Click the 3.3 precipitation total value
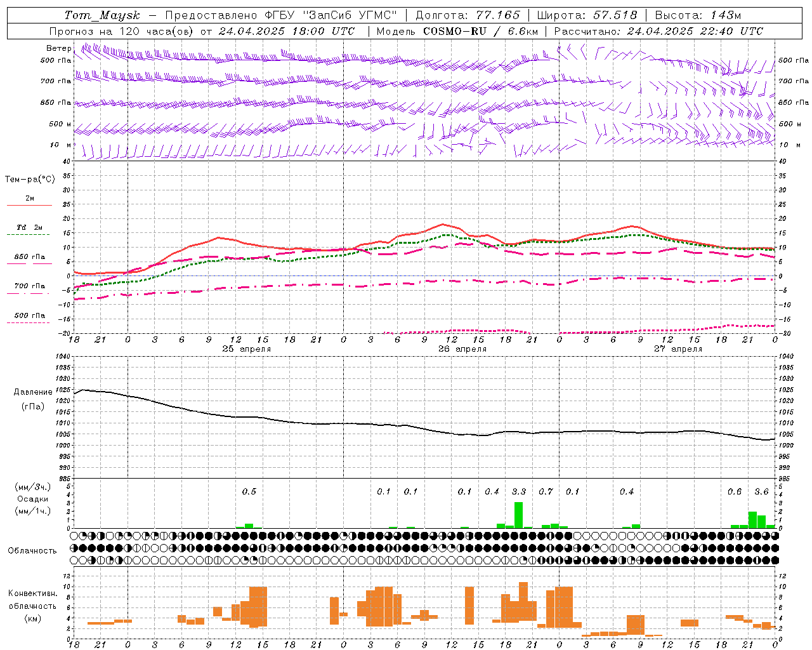 pyautogui.click(x=519, y=491)
